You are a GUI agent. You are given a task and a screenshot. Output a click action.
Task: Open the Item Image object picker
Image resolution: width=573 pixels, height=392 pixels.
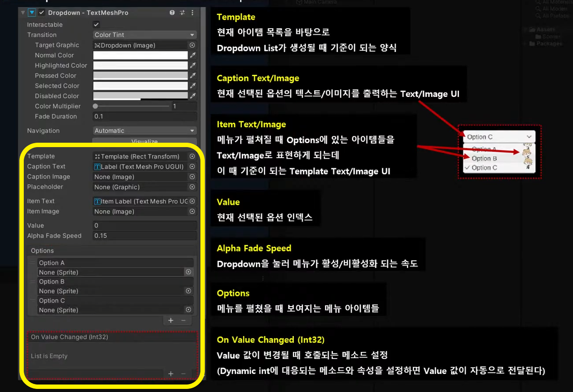[x=191, y=211]
